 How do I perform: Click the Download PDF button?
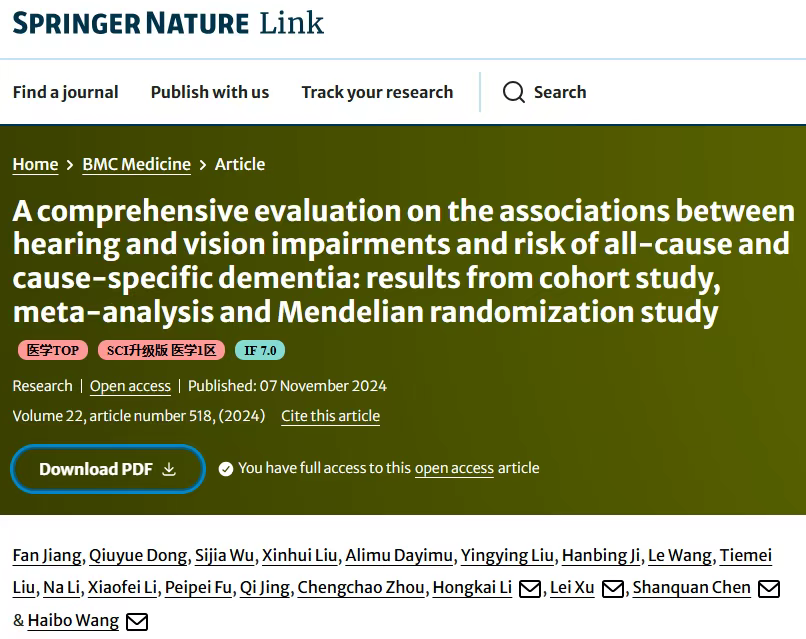tap(108, 469)
